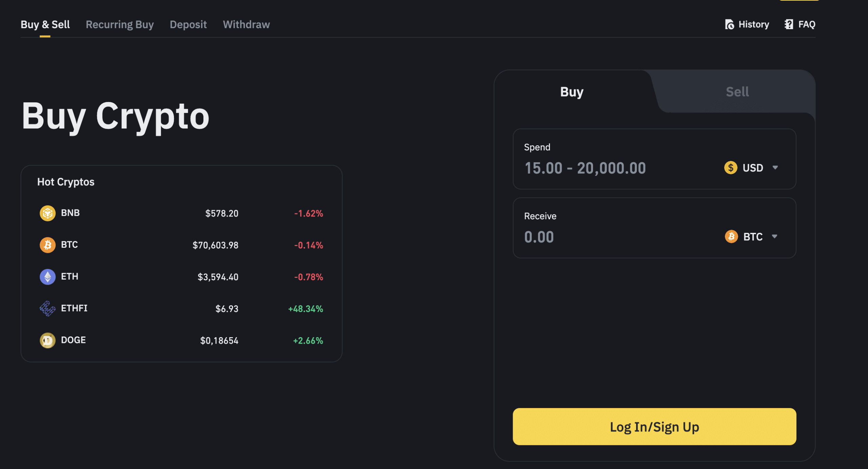Open the Recurring Buy tab

click(x=119, y=24)
